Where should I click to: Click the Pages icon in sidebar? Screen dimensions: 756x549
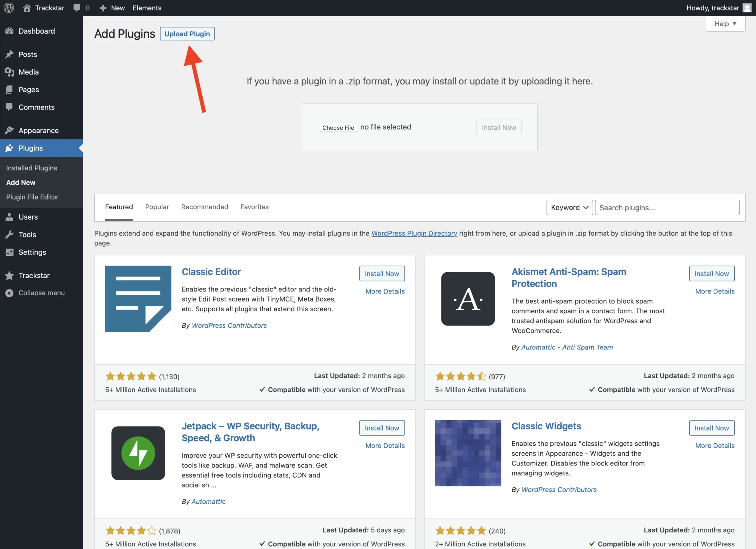click(9, 90)
